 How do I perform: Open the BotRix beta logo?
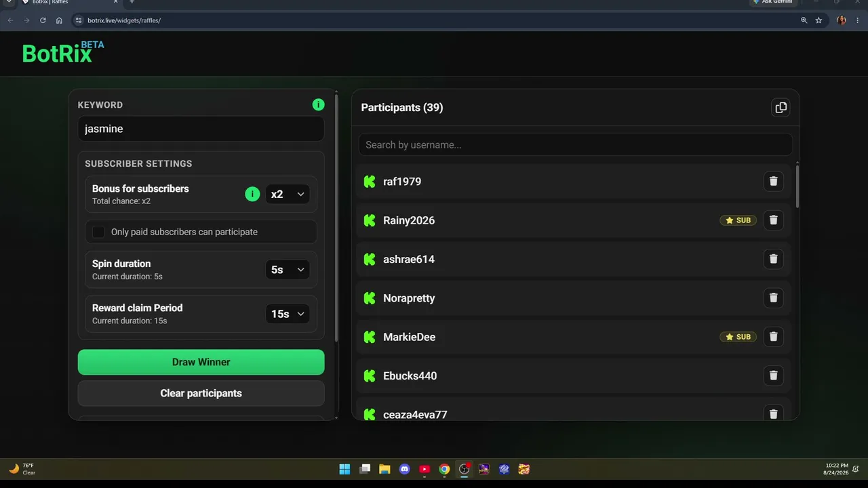pos(63,52)
